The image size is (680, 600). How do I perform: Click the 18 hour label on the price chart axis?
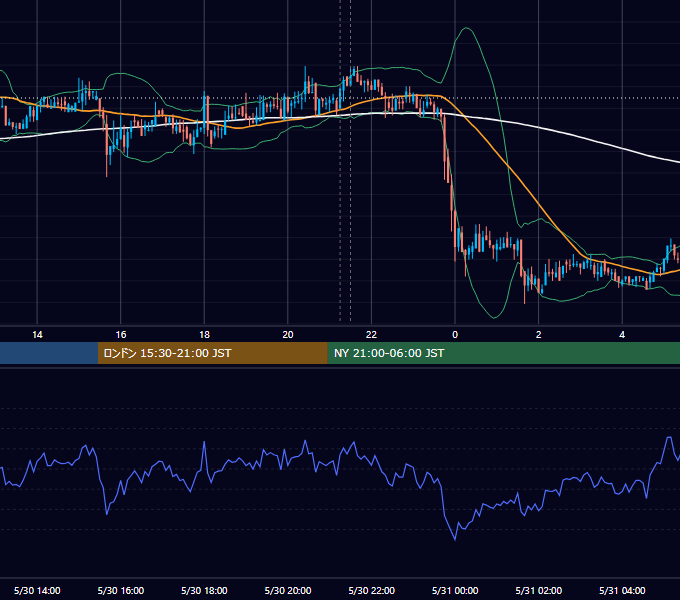(x=204, y=335)
